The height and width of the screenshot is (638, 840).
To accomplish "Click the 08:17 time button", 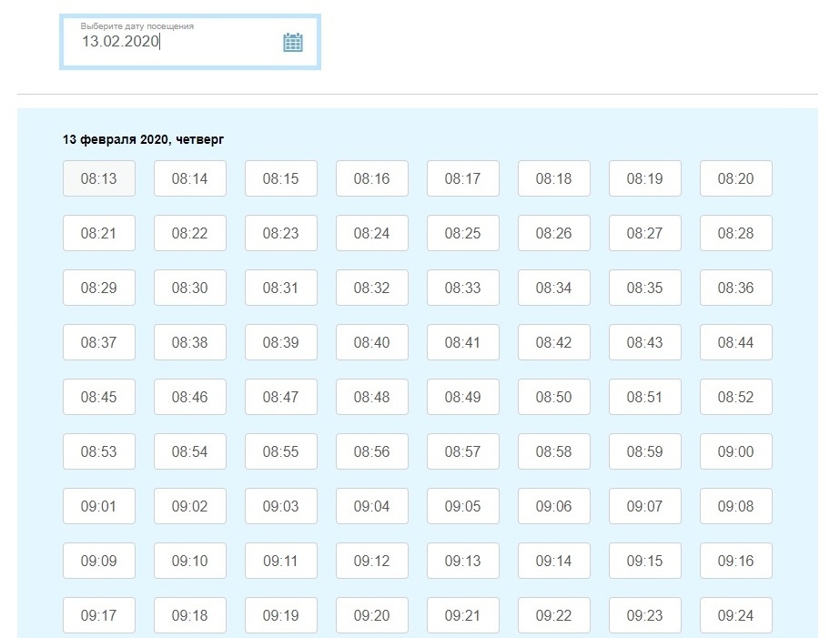I will coord(463,178).
